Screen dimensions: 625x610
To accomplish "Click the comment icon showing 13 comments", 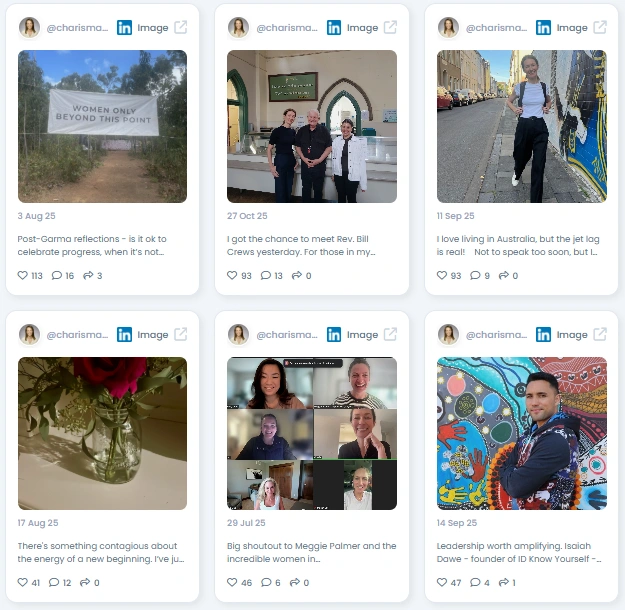I will 266,275.
